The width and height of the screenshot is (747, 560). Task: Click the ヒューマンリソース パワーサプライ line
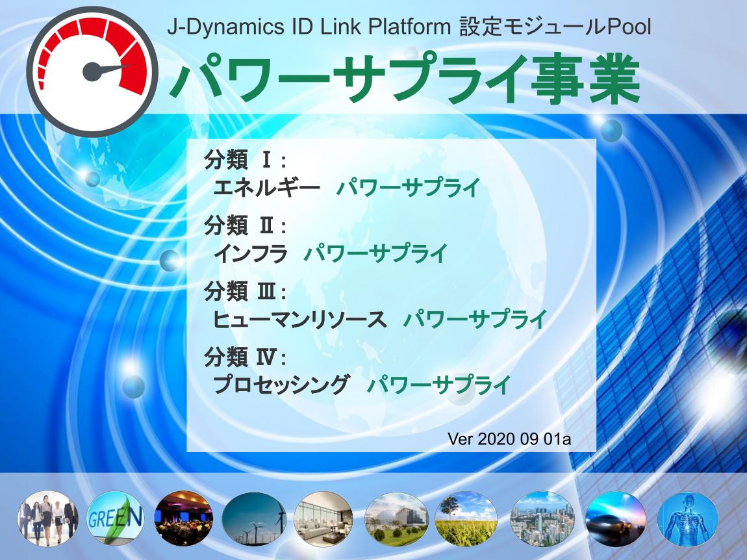click(379, 319)
